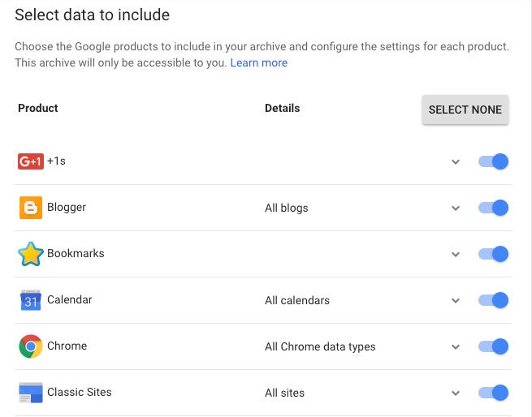Click the orange Blogger icon
The image size is (532, 417).
coord(31,208)
